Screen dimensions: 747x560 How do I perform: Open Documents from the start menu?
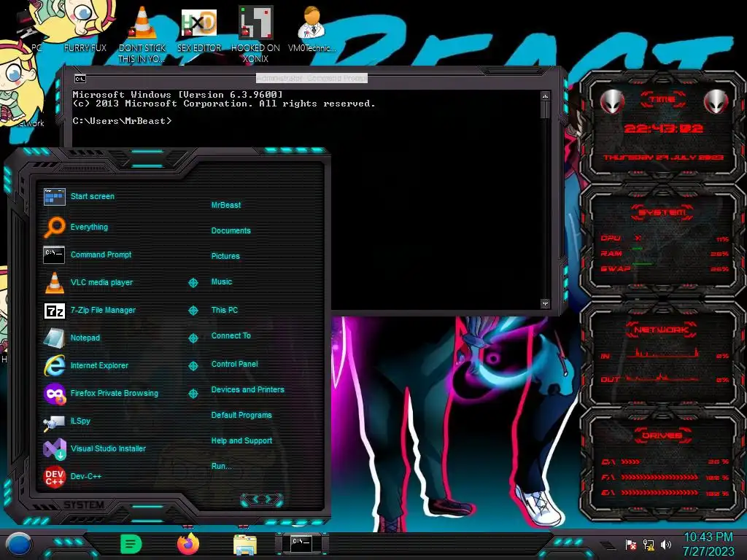(x=231, y=230)
